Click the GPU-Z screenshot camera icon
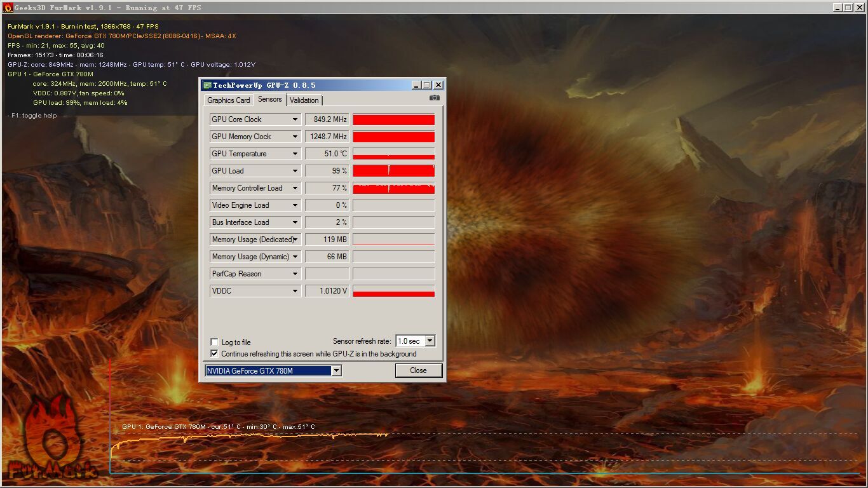Viewport: 868px width, 488px height. (435, 98)
